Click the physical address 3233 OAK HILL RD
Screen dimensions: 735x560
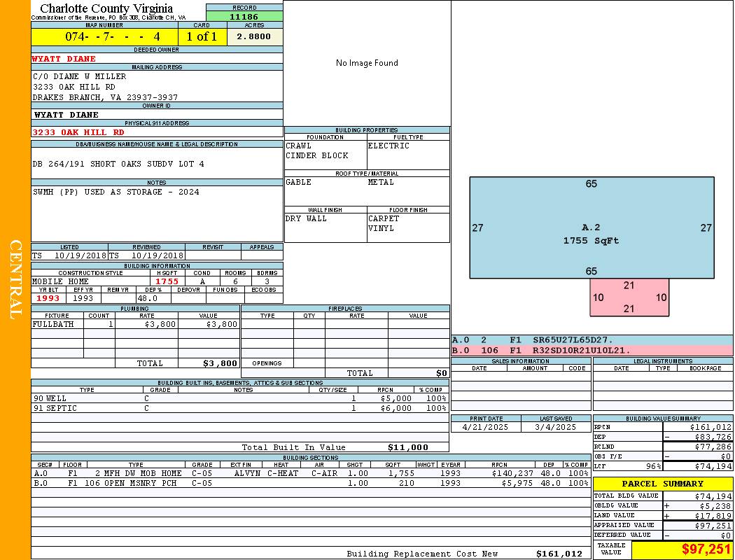(x=78, y=132)
